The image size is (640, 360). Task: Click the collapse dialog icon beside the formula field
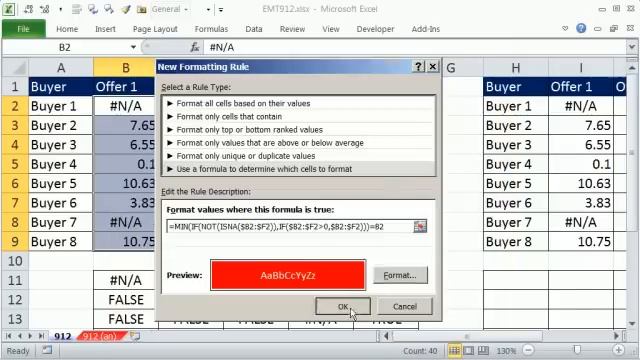pos(420,227)
